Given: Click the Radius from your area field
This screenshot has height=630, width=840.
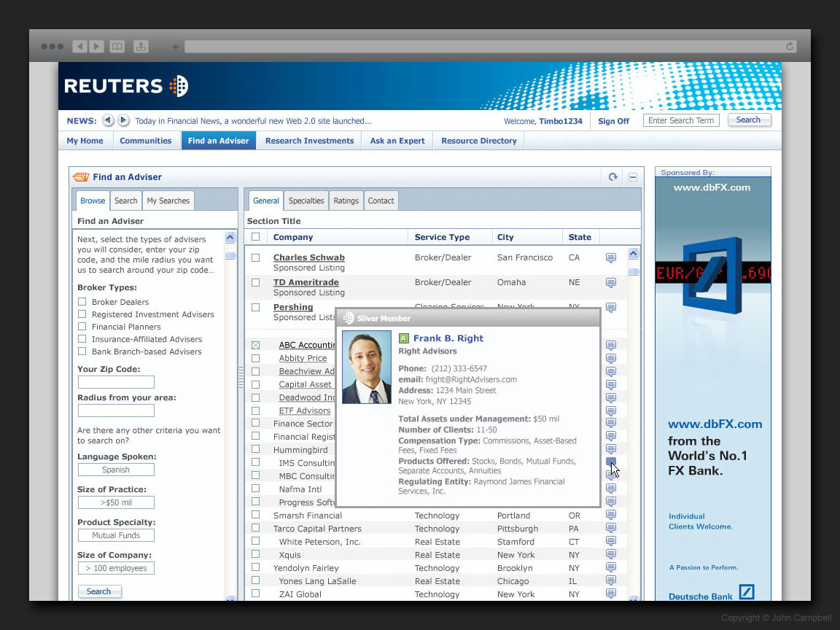Looking at the screenshot, I should (x=116, y=411).
